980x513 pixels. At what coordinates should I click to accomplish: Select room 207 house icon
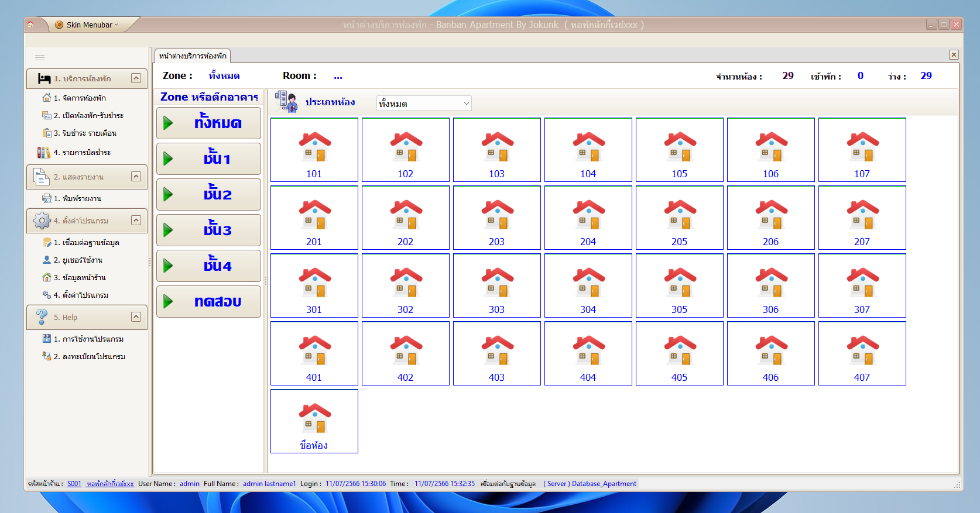point(862,215)
